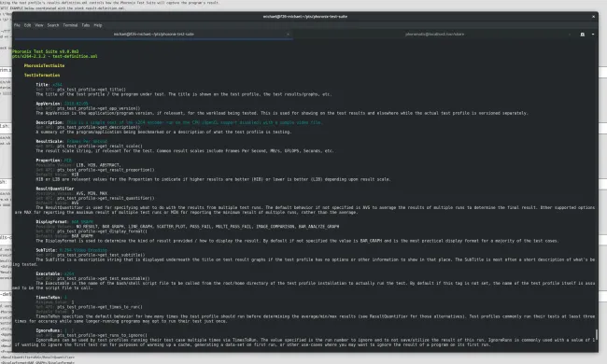Open the Help menu
607x364 pixels.
(98, 25)
